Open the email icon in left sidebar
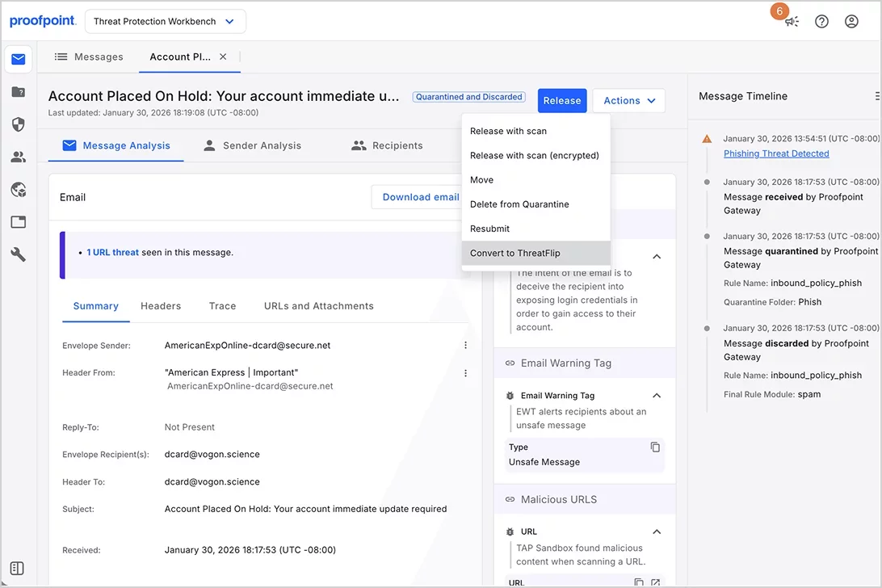The width and height of the screenshot is (882, 588). pos(18,59)
